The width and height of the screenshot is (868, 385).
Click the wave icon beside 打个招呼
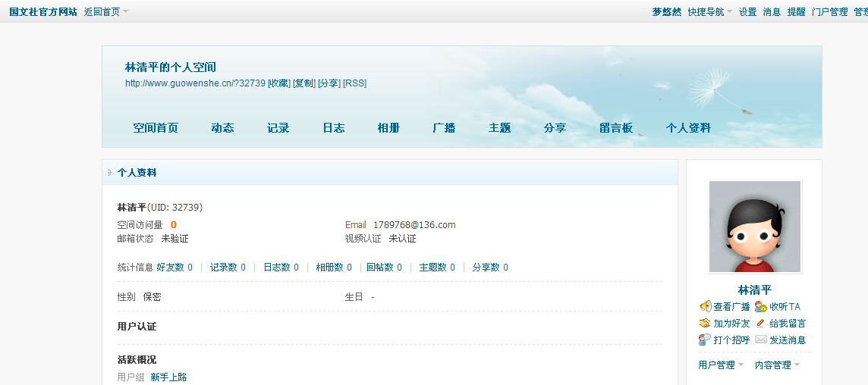coord(706,340)
